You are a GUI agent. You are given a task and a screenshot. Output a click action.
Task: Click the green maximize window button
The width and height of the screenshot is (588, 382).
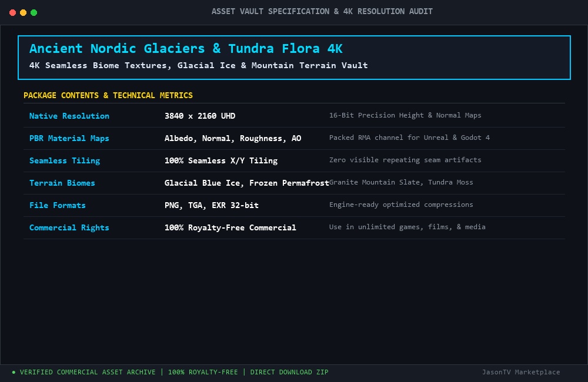pyautogui.click(x=34, y=13)
